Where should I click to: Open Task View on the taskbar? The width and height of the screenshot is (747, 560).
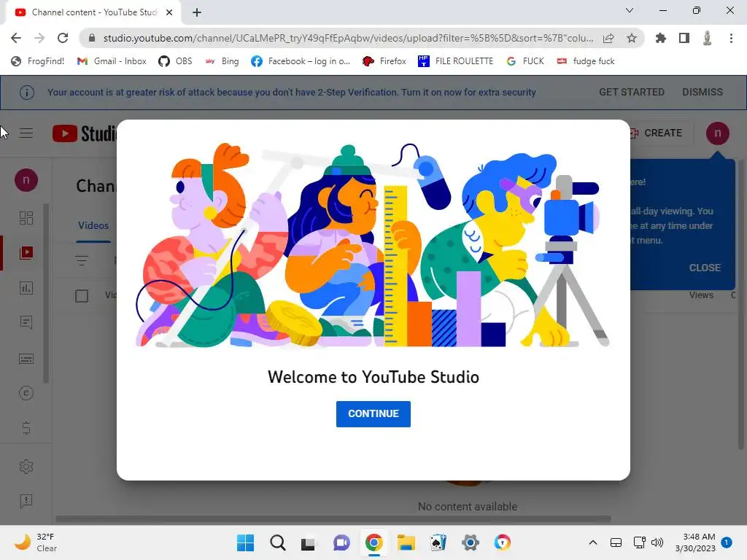coord(309,542)
